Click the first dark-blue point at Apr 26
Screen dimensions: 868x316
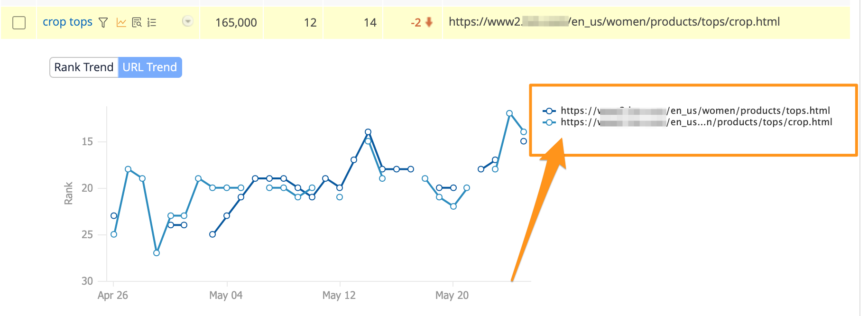click(x=114, y=216)
